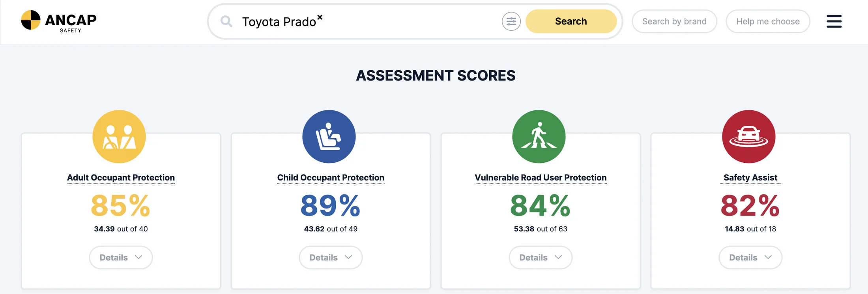Click the Help me choose button

[x=768, y=21]
